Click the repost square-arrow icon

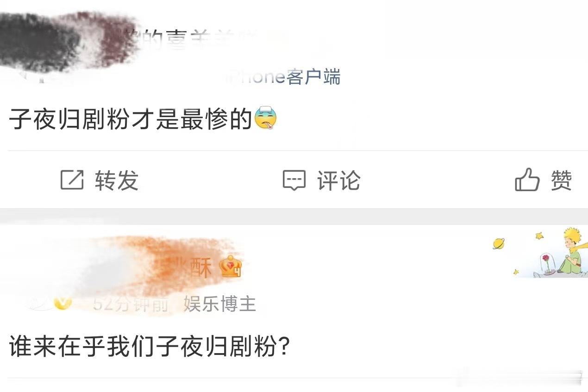[72, 180]
